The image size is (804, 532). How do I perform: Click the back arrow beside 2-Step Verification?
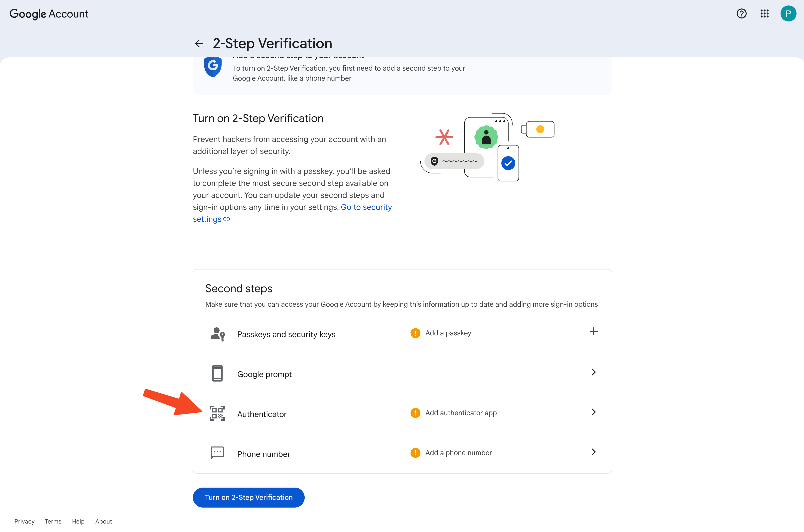coord(199,43)
